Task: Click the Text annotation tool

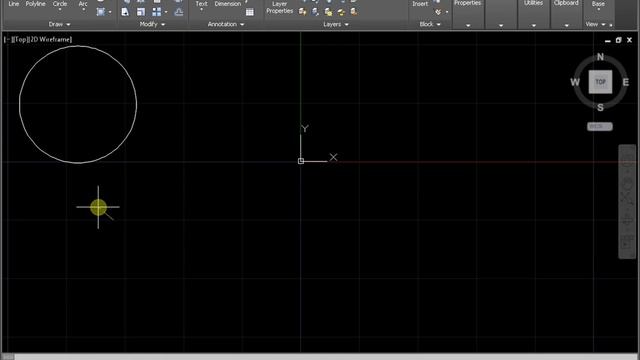Action: (201, 4)
